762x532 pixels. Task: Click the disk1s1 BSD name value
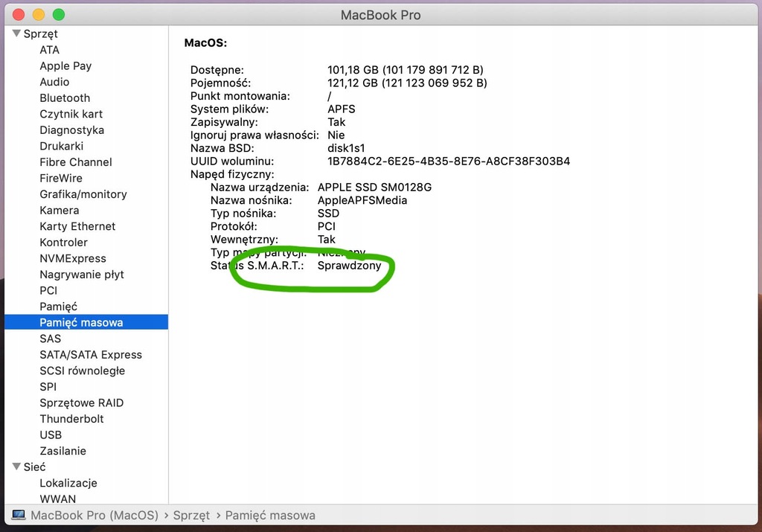pos(346,148)
